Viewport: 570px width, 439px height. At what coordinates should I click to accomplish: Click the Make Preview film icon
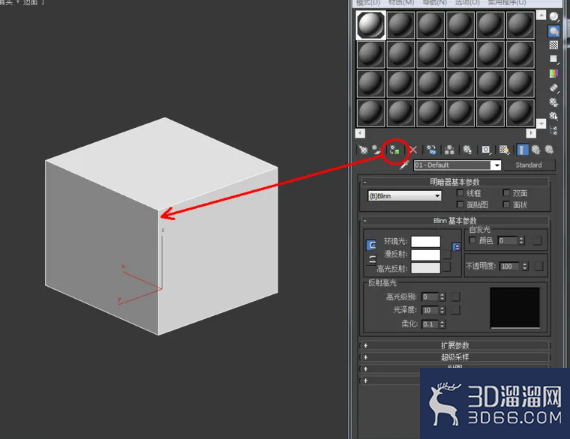[554, 88]
